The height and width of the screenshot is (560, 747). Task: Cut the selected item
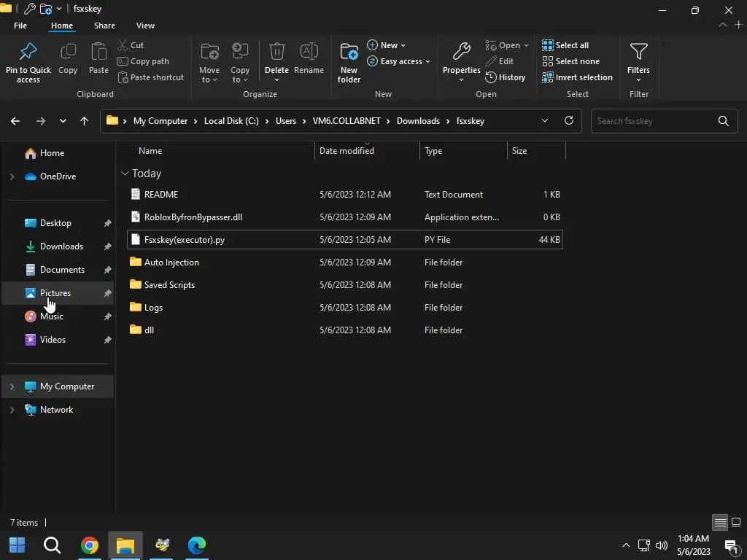(x=131, y=45)
